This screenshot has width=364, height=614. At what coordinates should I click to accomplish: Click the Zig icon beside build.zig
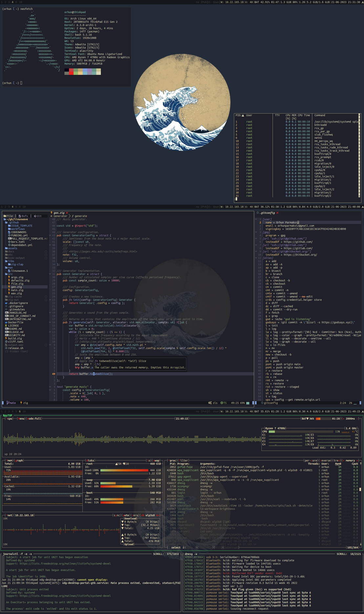[x=6, y=338]
